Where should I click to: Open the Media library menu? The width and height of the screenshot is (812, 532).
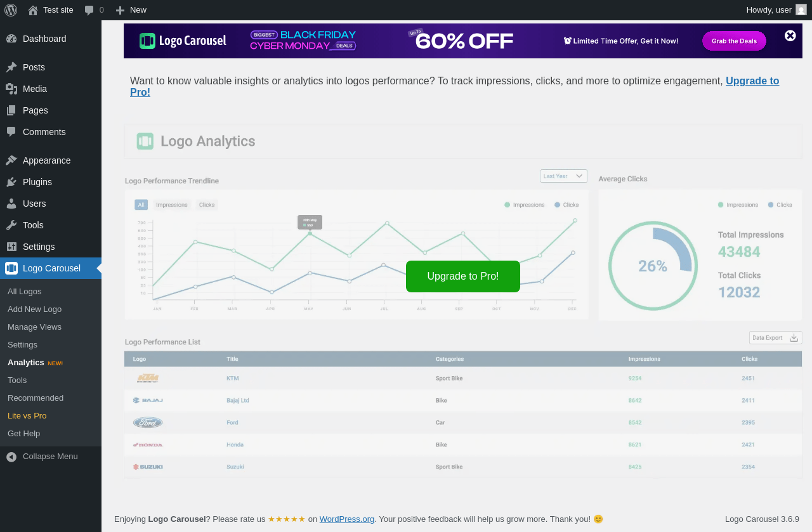51,89
